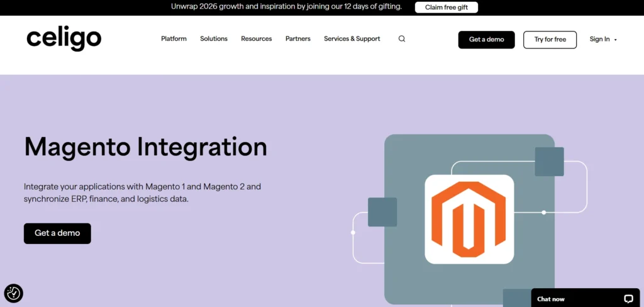Click the celigo logo
Viewport: 644px width, 307px height.
[64, 39]
